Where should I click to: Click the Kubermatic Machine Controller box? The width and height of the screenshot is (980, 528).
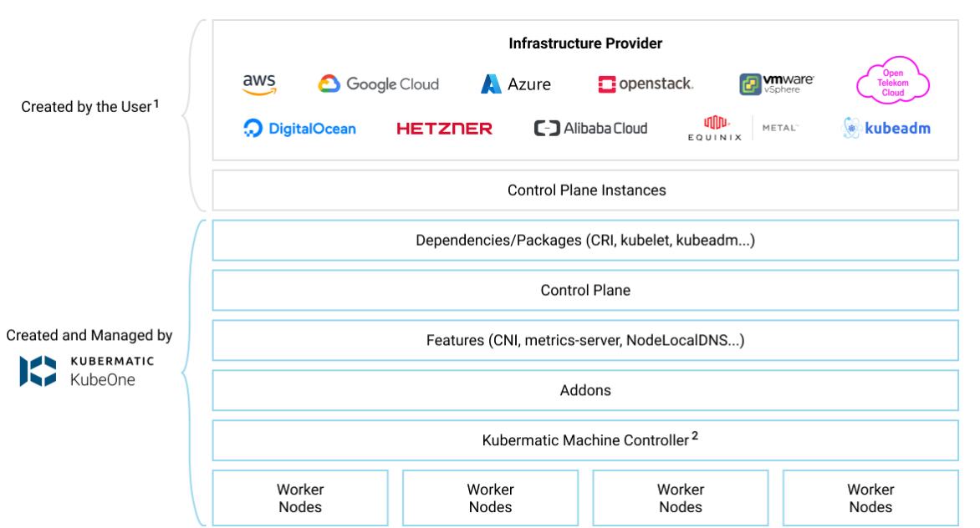585,440
